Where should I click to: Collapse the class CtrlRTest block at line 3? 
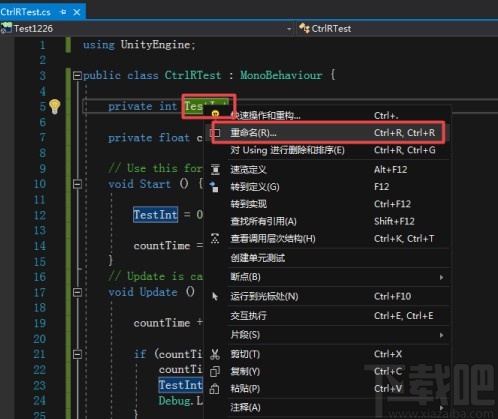pos(77,76)
